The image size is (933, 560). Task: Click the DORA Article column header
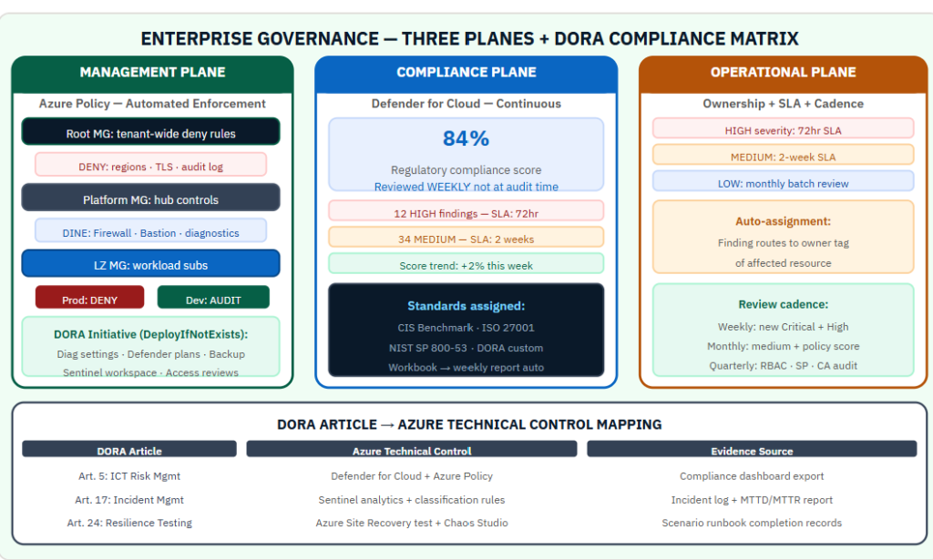[129, 451]
